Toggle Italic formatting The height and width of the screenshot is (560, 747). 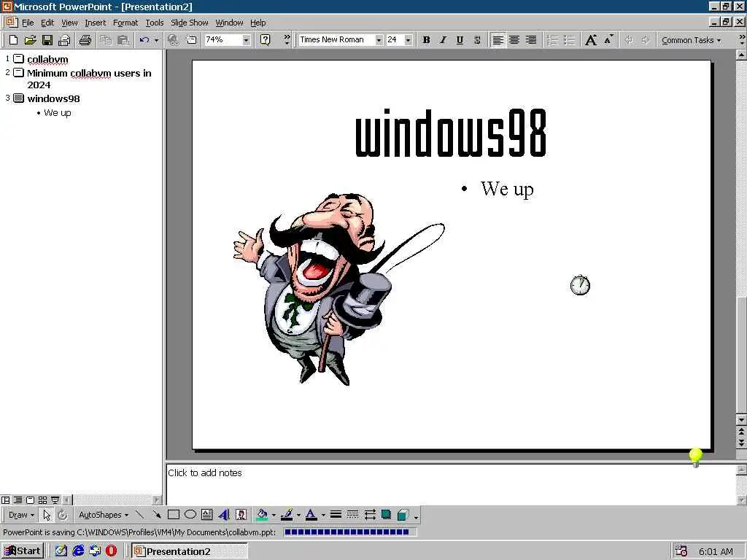pos(443,40)
